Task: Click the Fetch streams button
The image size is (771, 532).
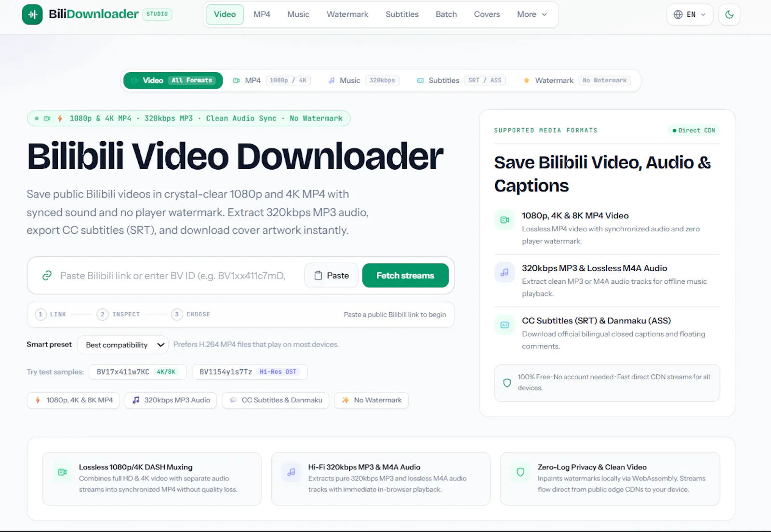Action: [405, 276]
